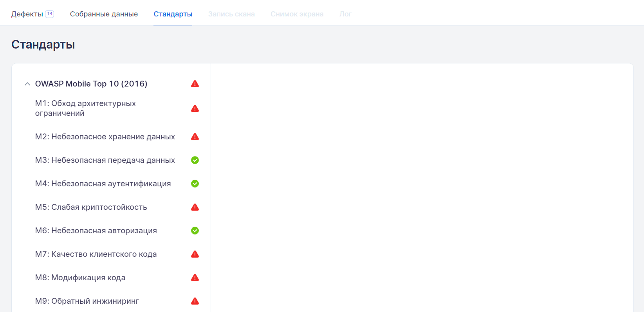Screen dimensions: 644x312
Task: Switch to the Собранные данные tab
Action: click(104, 14)
